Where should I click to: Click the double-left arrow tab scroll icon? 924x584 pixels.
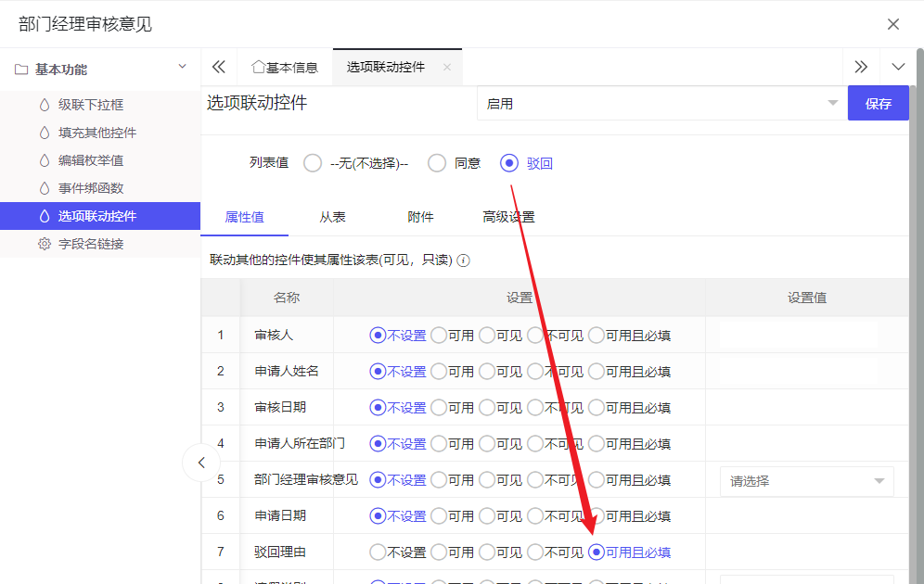219,67
